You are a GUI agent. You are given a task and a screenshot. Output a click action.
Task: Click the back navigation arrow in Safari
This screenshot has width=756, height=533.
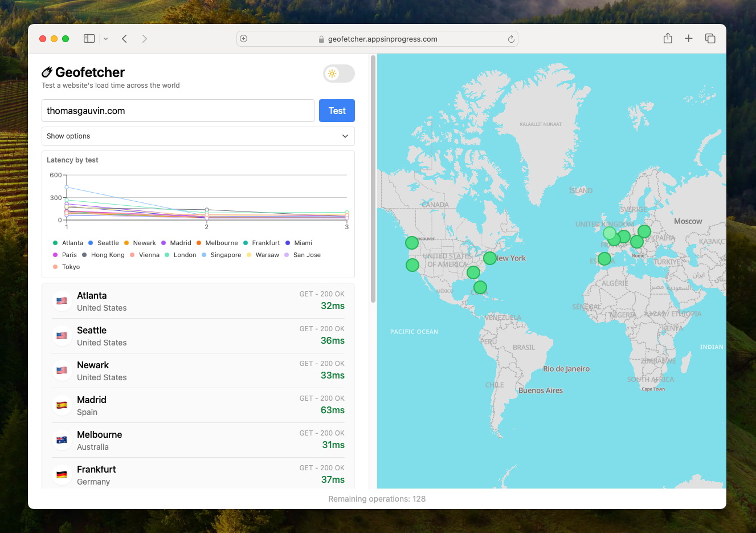124,38
